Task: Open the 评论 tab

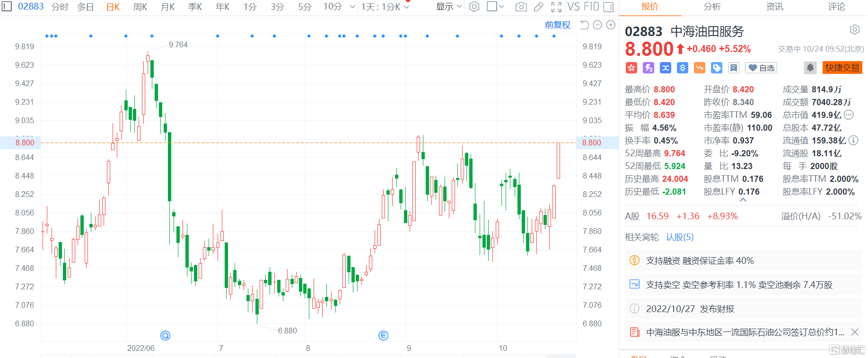Action: [x=837, y=7]
